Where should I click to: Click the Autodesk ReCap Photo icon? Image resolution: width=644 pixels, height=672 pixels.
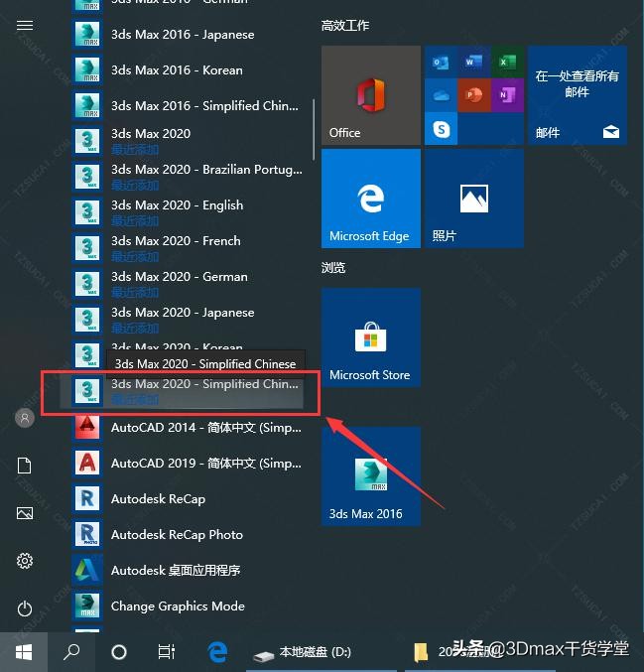click(87, 534)
